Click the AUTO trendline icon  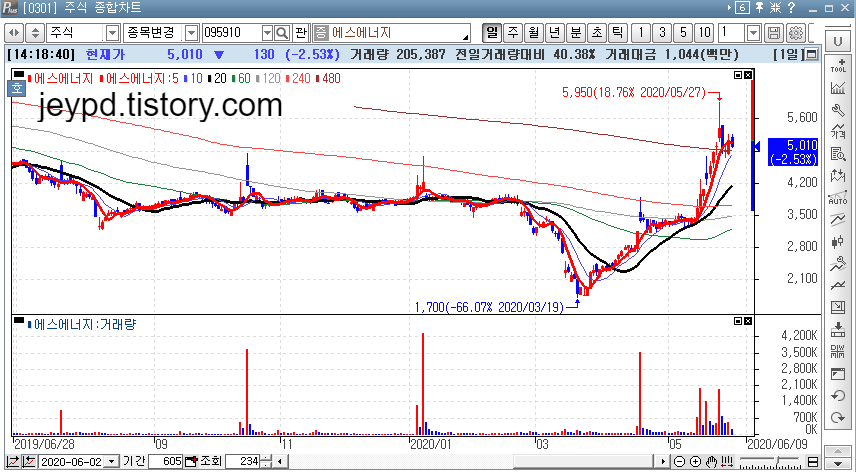click(837, 198)
